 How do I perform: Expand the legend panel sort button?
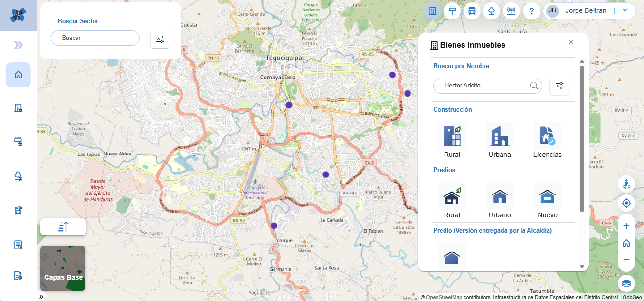click(63, 227)
